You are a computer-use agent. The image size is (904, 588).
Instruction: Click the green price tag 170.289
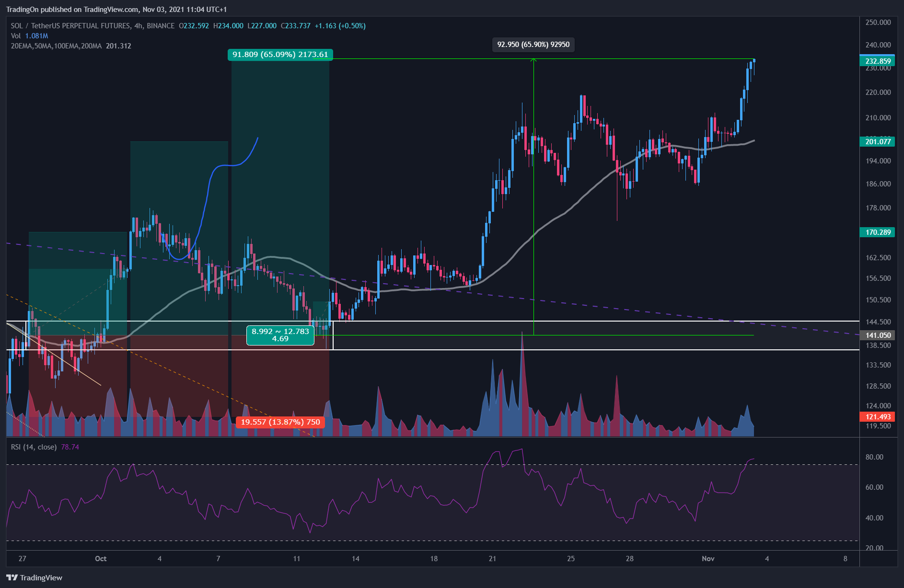click(878, 232)
